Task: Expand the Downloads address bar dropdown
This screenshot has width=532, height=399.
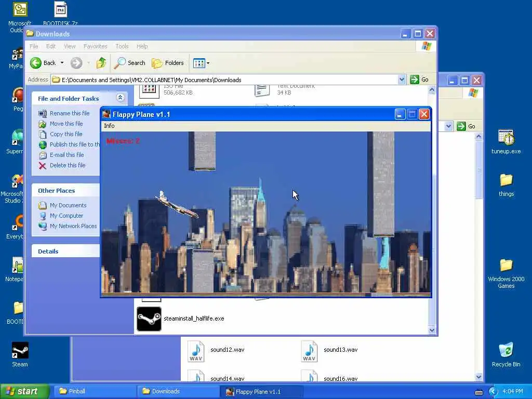Action: click(402, 79)
